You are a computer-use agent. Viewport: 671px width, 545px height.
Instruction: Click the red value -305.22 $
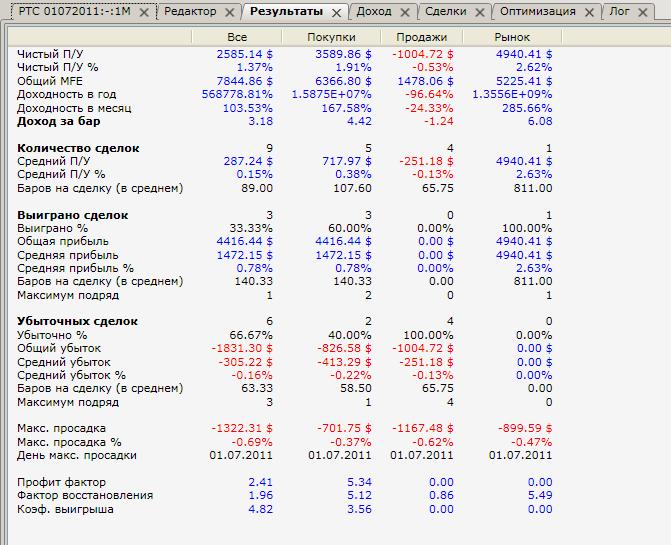[245, 362]
